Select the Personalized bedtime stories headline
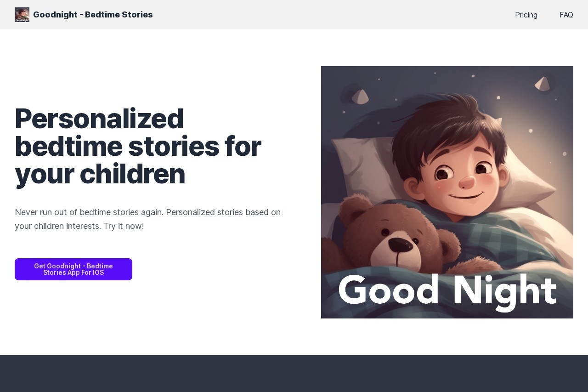Viewport: 588px width, 392px height. coord(138,146)
